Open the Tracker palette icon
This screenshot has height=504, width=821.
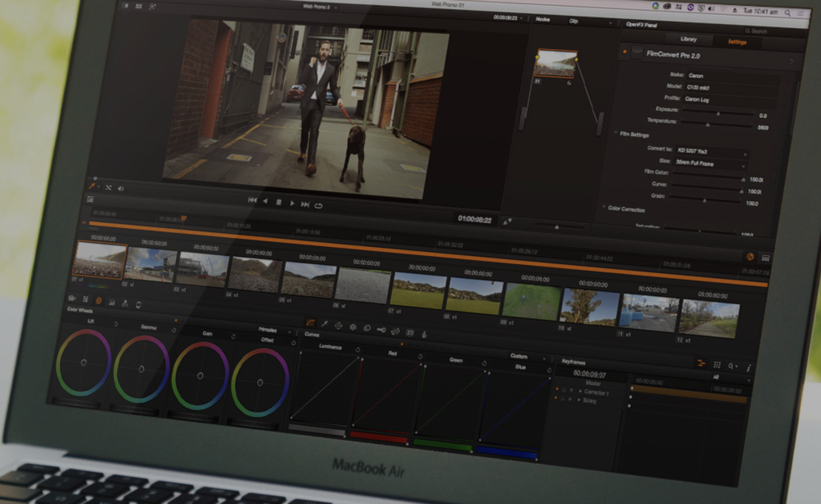(353, 327)
